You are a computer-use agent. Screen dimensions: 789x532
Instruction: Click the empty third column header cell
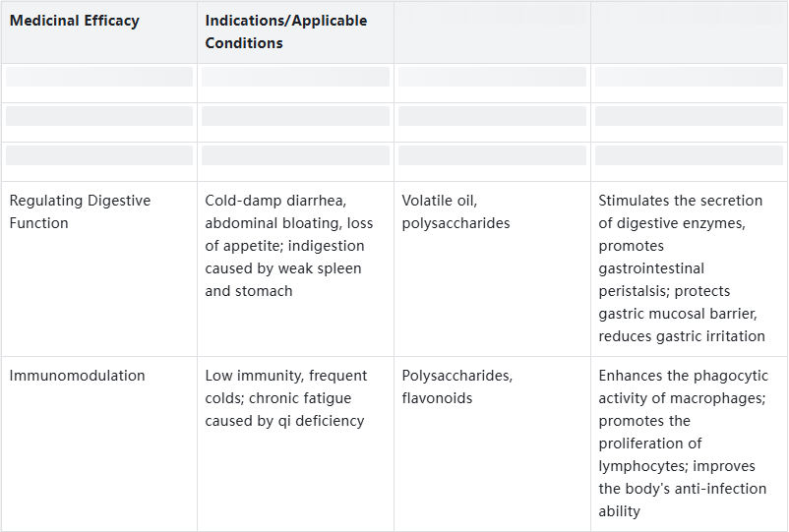tap(492, 31)
